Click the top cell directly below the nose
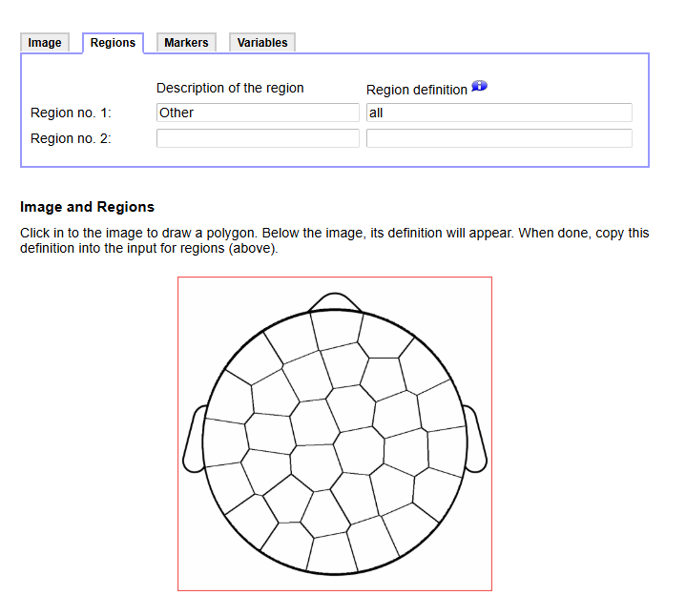Image resolution: width=686 pixels, height=616 pixels. (x=335, y=329)
